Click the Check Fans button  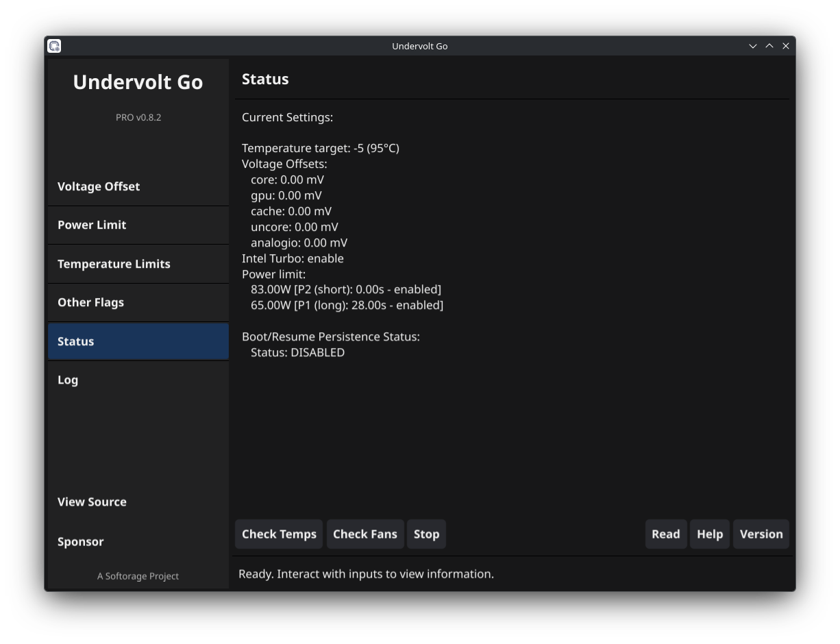coord(365,534)
